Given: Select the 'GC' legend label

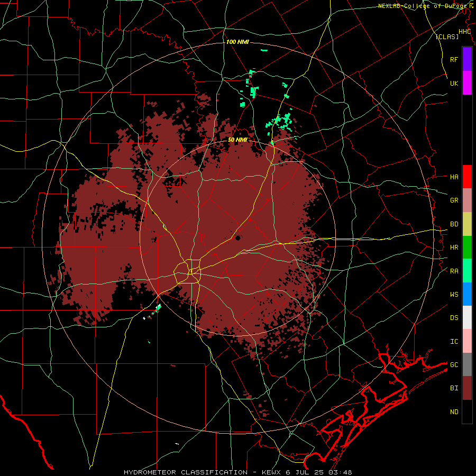Looking at the screenshot, I should pos(454,365).
